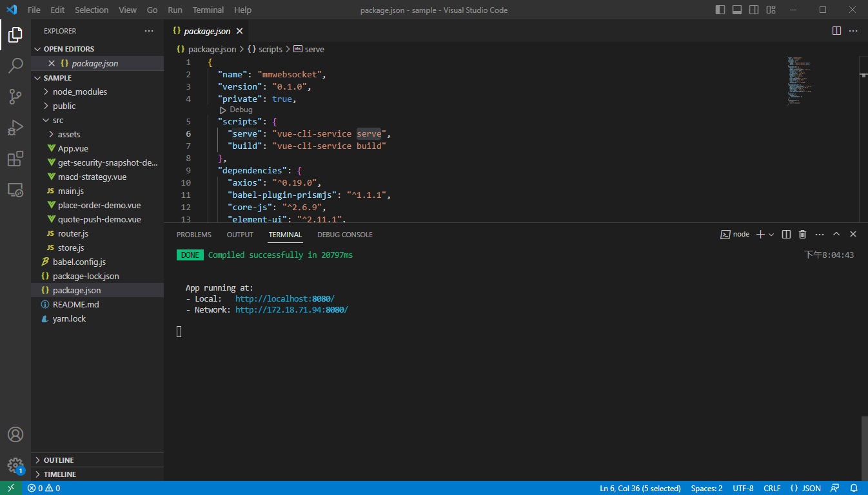Split the editor to the right

(836, 31)
